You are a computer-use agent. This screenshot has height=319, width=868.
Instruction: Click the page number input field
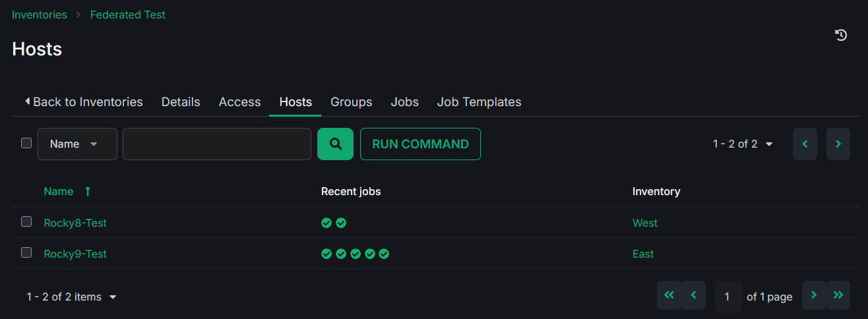tap(728, 297)
